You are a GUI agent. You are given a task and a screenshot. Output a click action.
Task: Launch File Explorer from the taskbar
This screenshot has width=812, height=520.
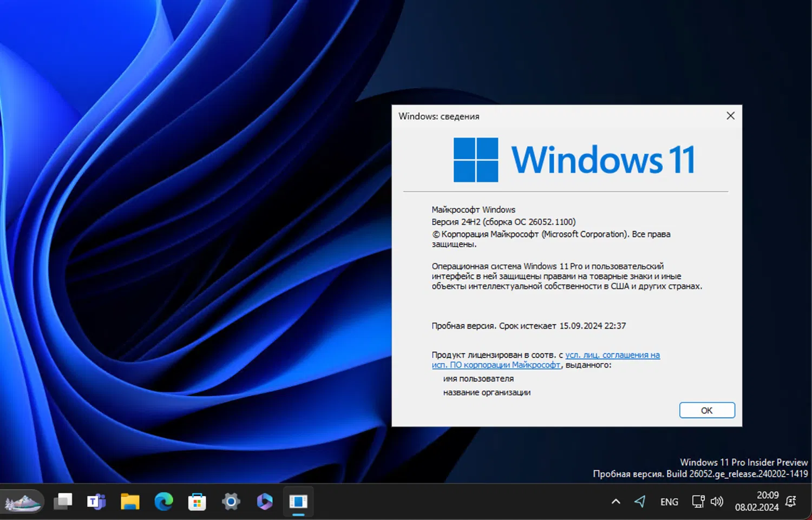[x=130, y=502]
